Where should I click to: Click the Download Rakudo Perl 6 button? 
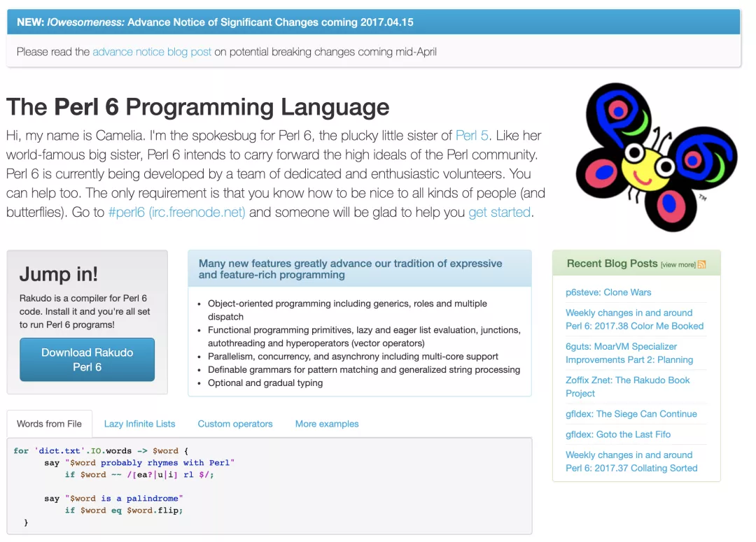(x=87, y=359)
